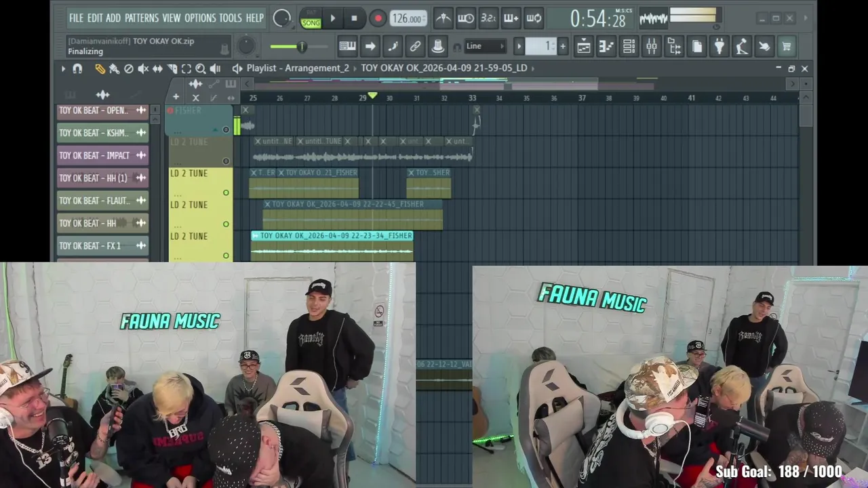This screenshot has width=868, height=488.
Task: Open the clip selector arrow after 21-59-05_LD
Action: click(533, 68)
